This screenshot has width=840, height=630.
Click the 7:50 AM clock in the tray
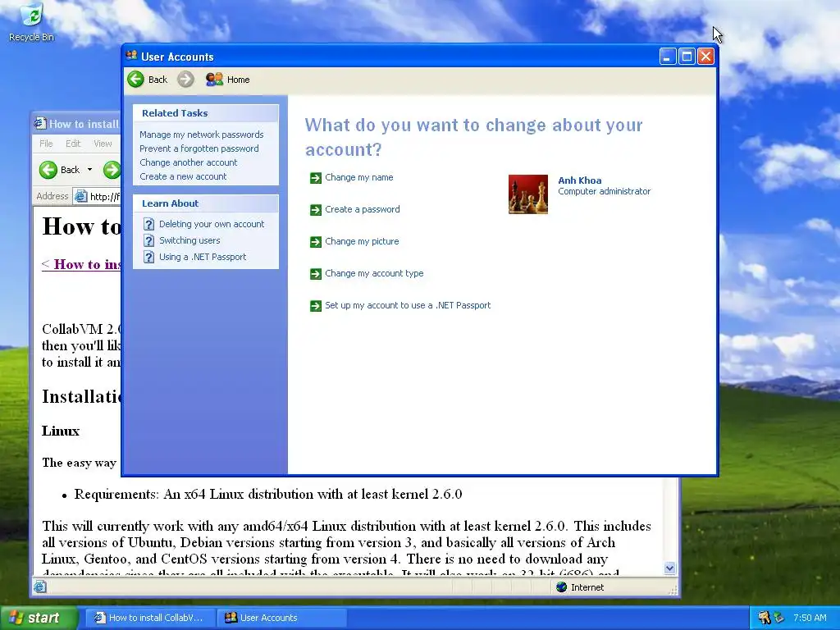[810, 618]
